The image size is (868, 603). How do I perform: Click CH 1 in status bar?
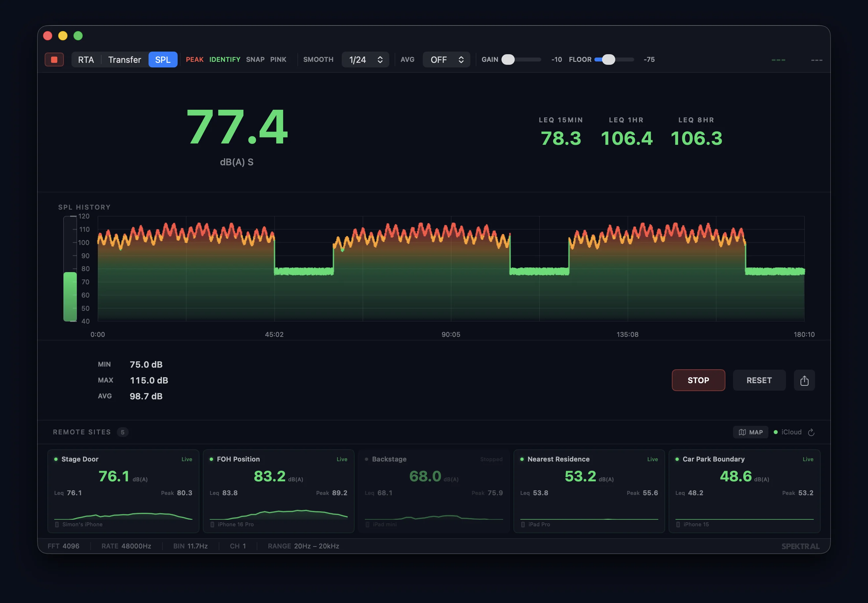click(x=238, y=546)
